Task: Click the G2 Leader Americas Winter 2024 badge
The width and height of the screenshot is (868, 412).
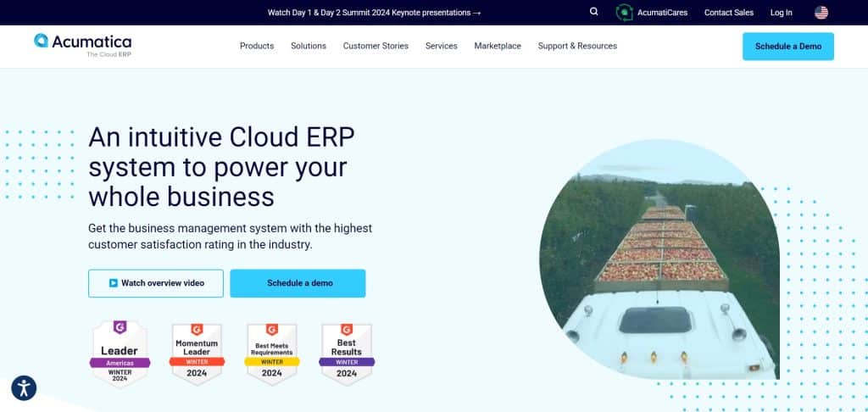Action: (x=120, y=354)
